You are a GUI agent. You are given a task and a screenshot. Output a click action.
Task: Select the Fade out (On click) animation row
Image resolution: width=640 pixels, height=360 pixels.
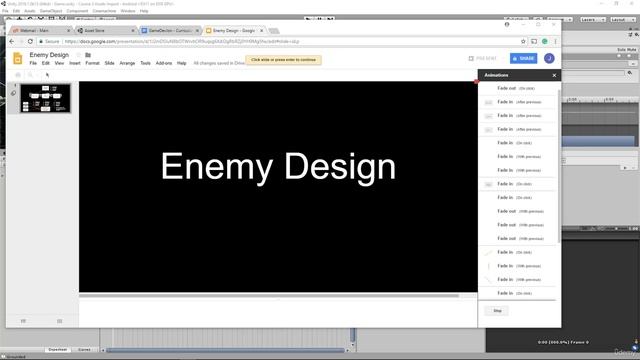tap(517, 88)
